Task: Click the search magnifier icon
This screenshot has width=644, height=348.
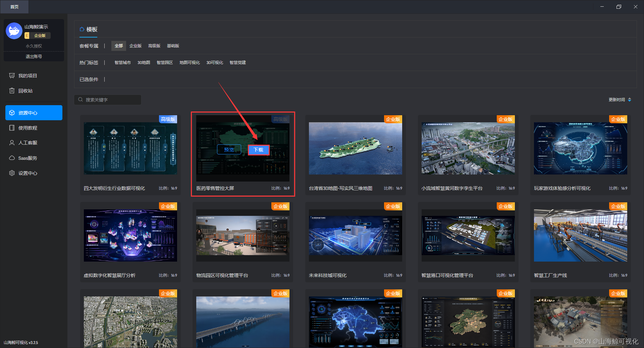Action: pyautogui.click(x=80, y=99)
